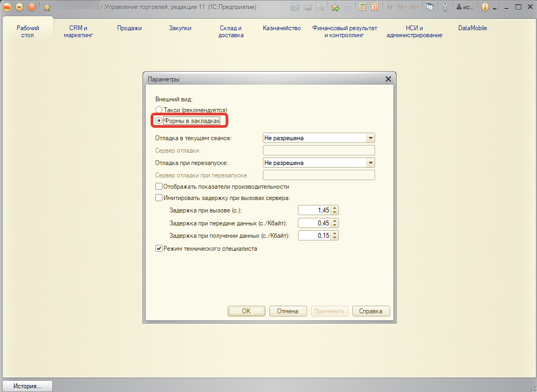Open the DataMobile section
The width and height of the screenshot is (537, 392).
pyautogui.click(x=473, y=28)
